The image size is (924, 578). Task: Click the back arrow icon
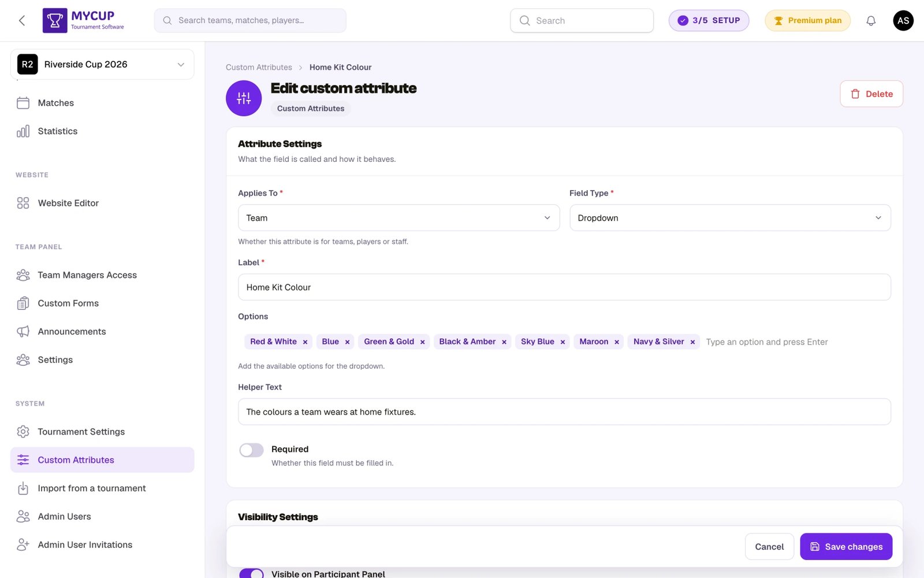tap(22, 21)
